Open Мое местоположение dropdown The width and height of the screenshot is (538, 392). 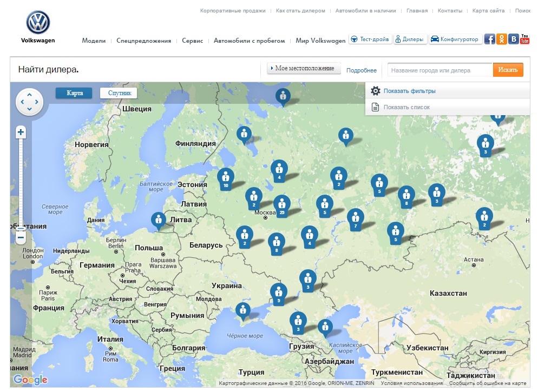tap(304, 69)
